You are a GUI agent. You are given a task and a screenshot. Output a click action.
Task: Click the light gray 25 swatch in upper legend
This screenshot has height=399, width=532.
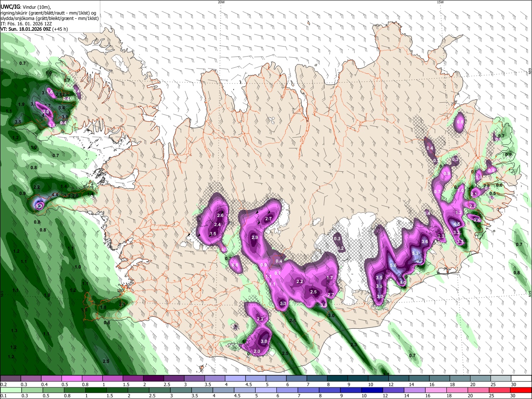coord(500,379)
